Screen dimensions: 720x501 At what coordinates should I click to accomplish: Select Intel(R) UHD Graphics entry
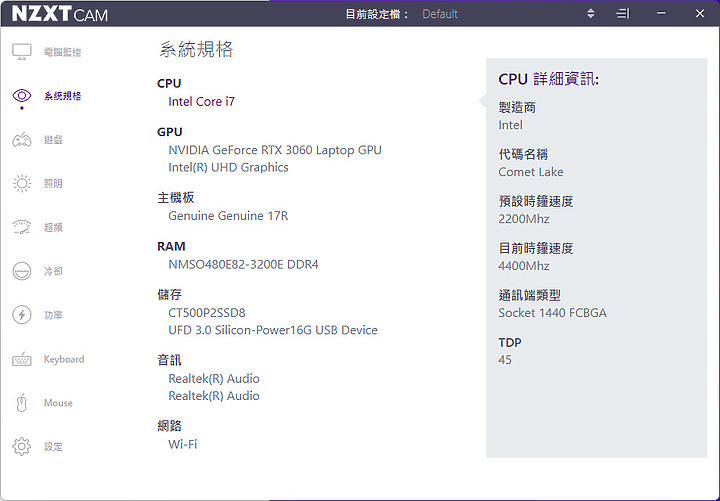tap(228, 168)
